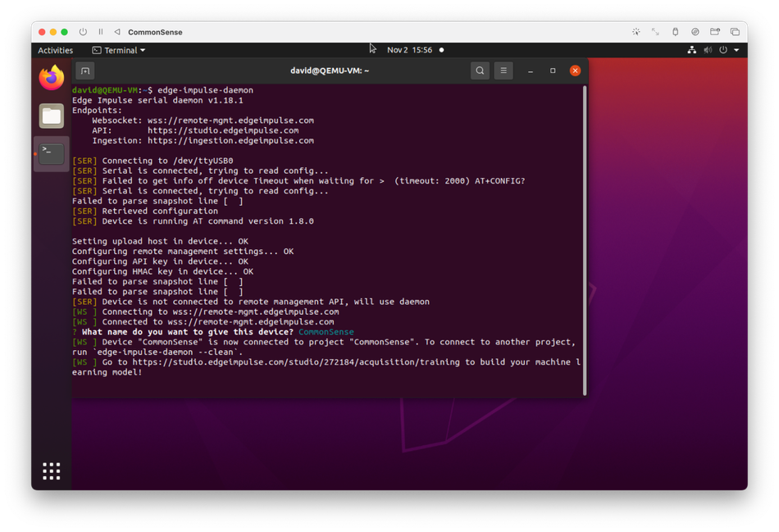The height and width of the screenshot is (532, 779).
Task: Click the macOS green fullscreen button
Action: coord(64,32)
